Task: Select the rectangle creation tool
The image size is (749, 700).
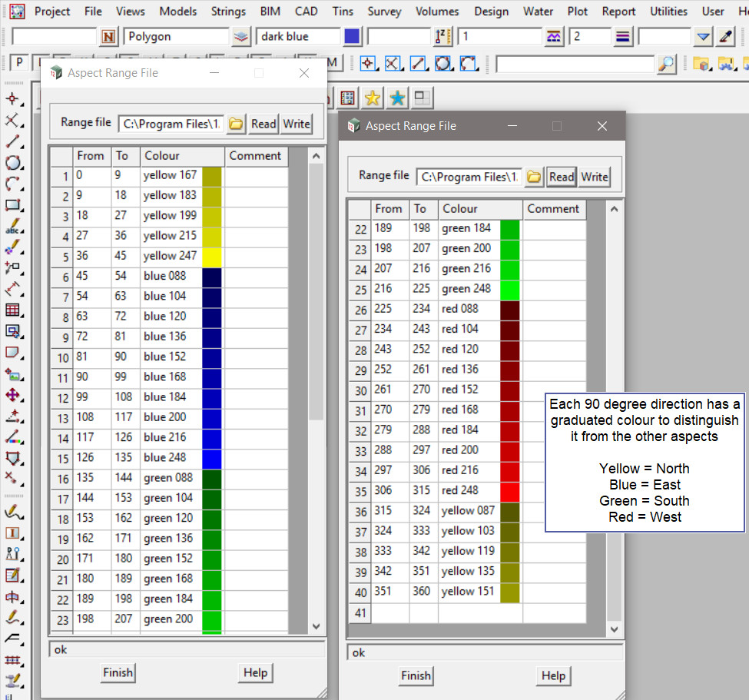Action: click(12, 205)
